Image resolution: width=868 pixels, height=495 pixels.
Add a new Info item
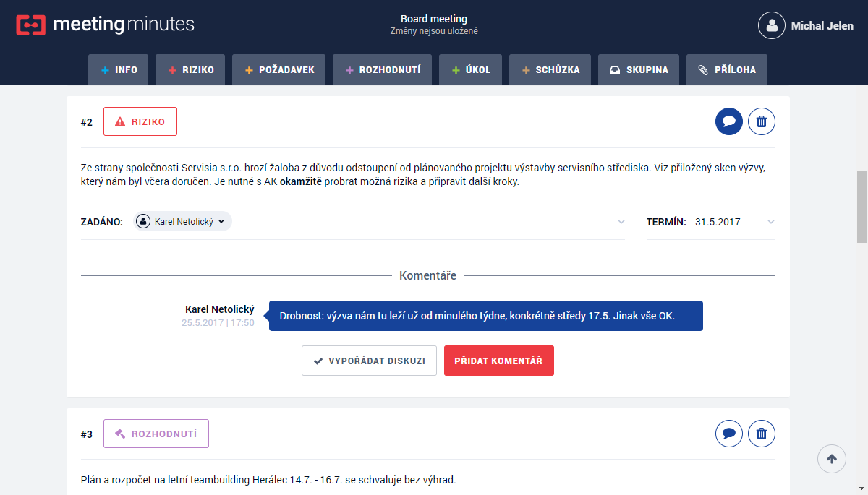(118, 70)
